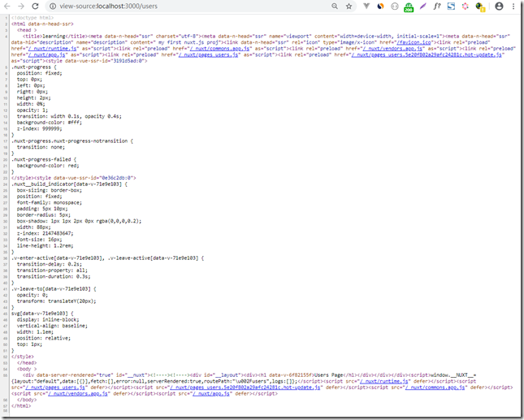This screenshot has width=524, height=420.
Task: Click the 'transition-duration: 0.3s;' line
Action: pyautogui.click(x=54, y=276)
